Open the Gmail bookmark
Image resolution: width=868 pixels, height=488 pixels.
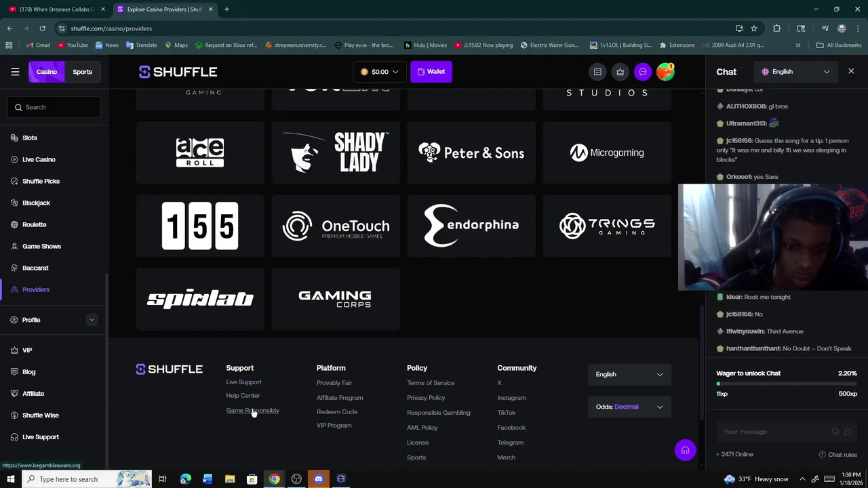pos(38,45)
